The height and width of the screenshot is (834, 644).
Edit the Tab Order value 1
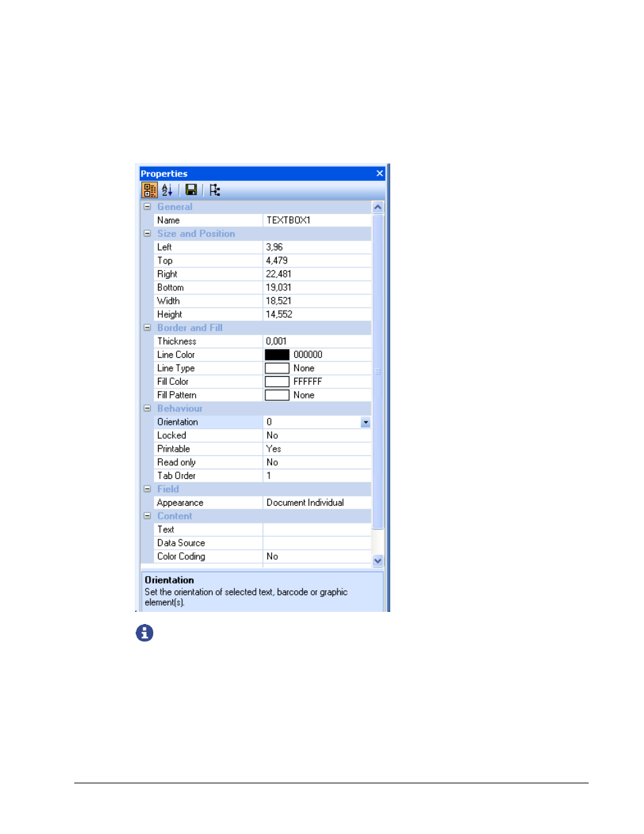pos(317,476)
